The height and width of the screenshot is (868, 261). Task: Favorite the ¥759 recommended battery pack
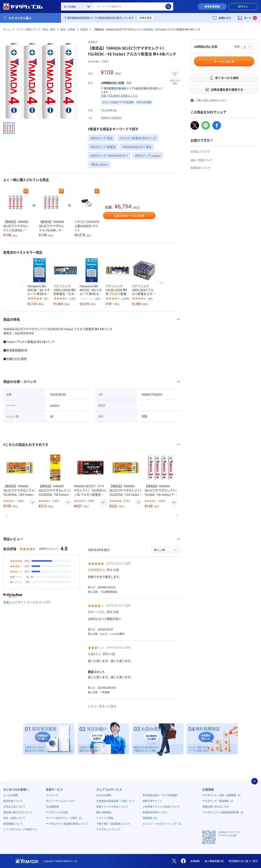[x=32, y=503]
